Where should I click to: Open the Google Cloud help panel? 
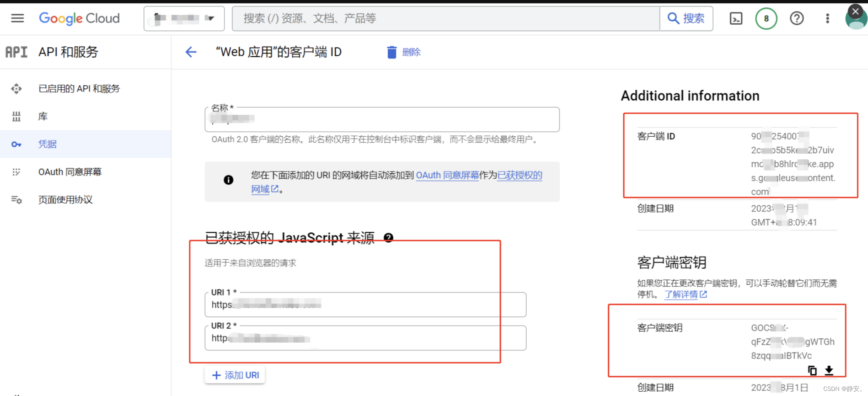coord(797,18)
